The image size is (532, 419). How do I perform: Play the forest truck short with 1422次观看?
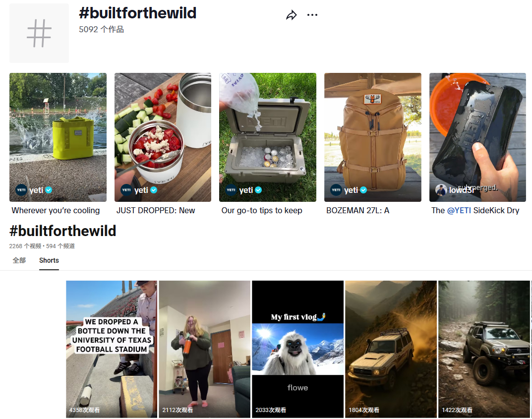point(484,349)
